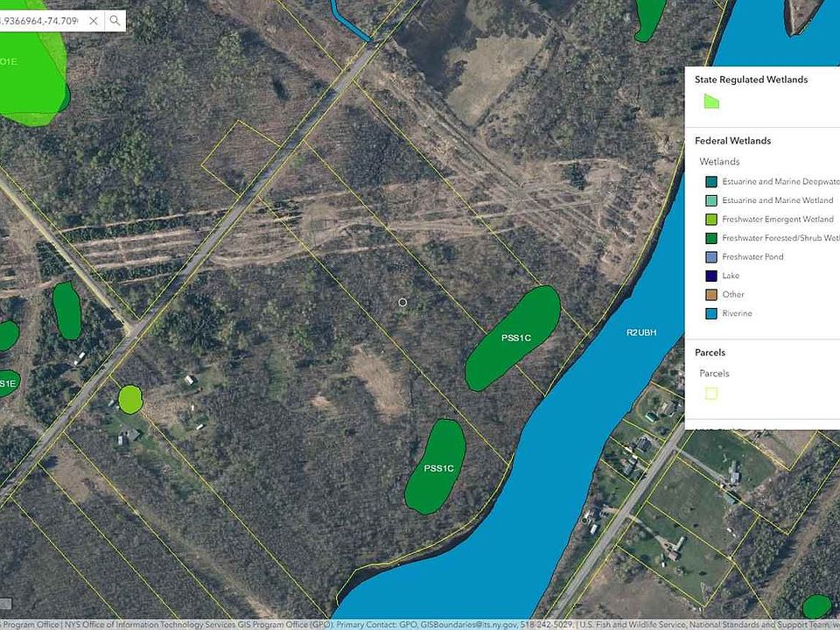Click the Riverine legend swatch
The height and width of the screenshot is (630, 840).
click(x=710, y=313)
